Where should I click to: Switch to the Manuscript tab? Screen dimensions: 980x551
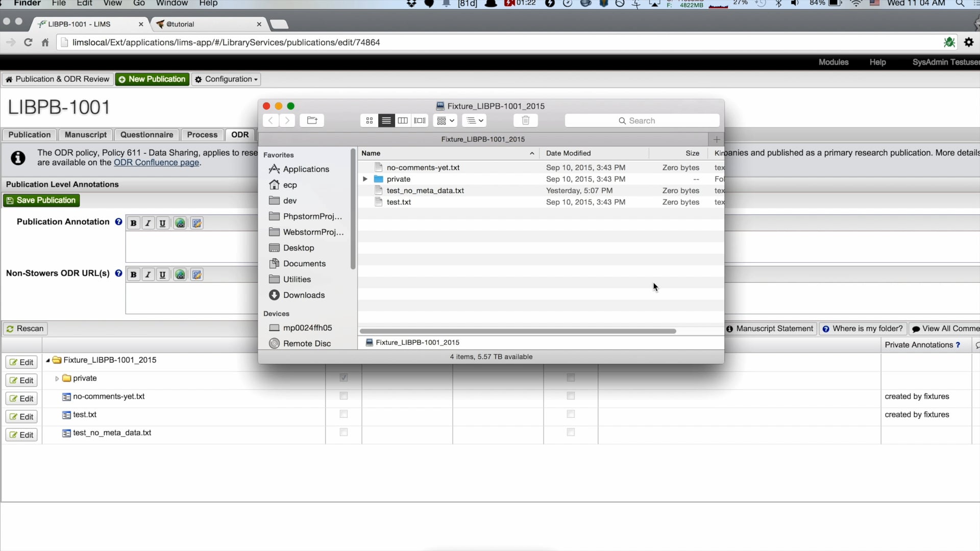[x=86, y=135]
